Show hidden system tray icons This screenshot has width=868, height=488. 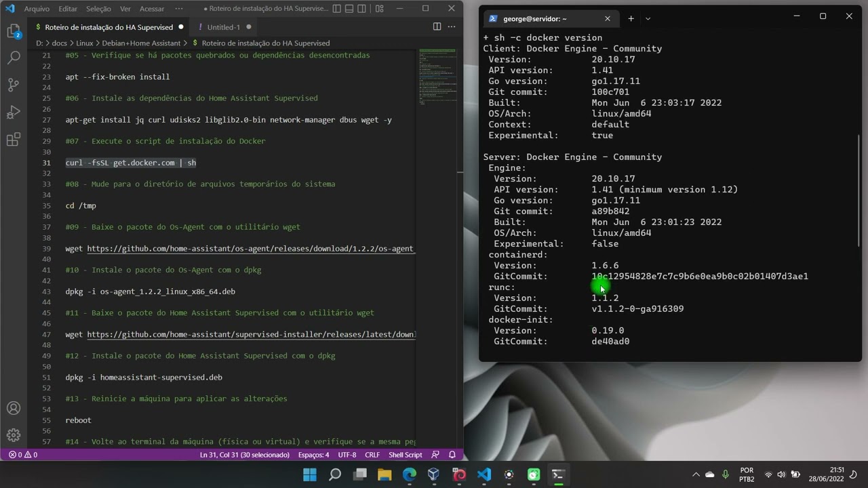coord(696,474)
